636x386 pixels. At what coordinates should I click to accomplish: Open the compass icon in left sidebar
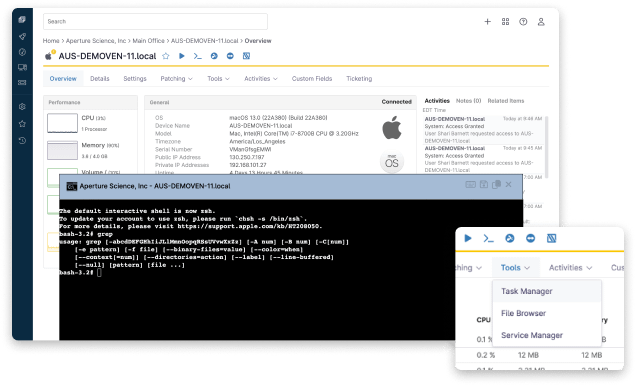pos(22,52)
